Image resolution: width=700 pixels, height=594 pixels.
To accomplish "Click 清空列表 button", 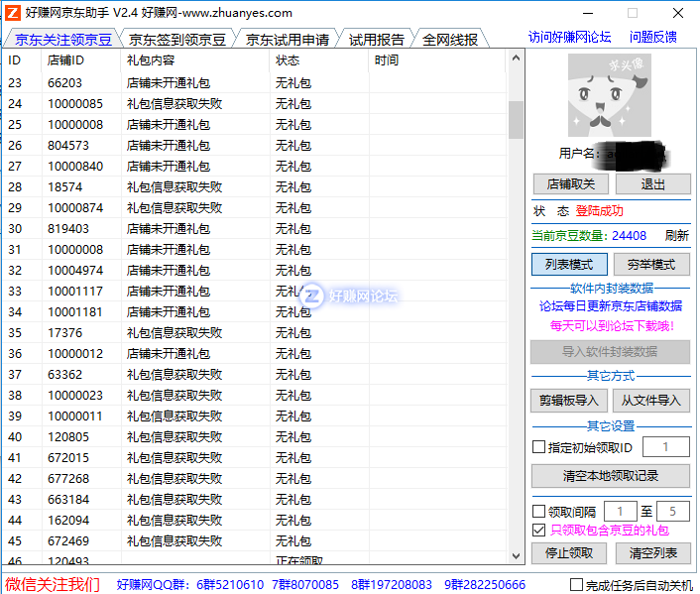I will [653, 553].
